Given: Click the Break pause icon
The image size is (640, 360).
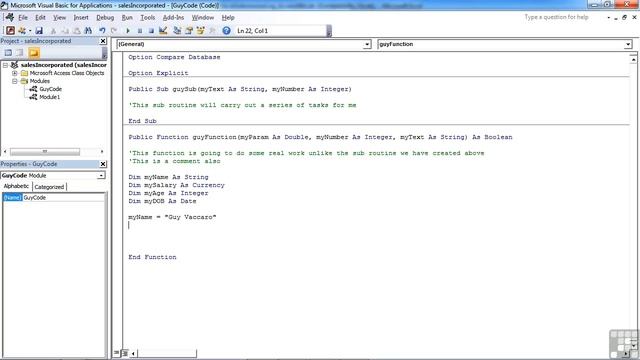Looking at the screenshot, I should 140,31.
